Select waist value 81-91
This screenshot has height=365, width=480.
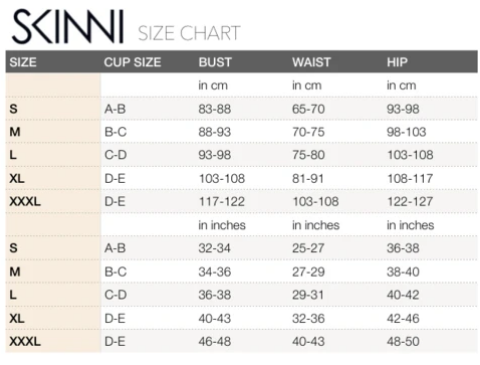tap(308, 179)
